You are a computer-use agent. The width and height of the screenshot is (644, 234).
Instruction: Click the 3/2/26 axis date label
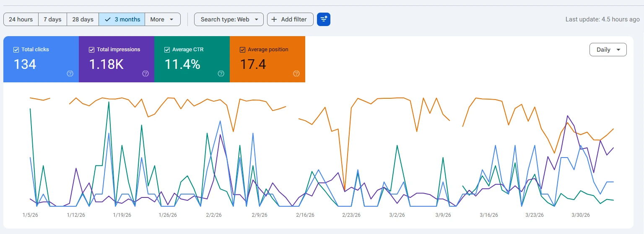[x=397, y=215]
